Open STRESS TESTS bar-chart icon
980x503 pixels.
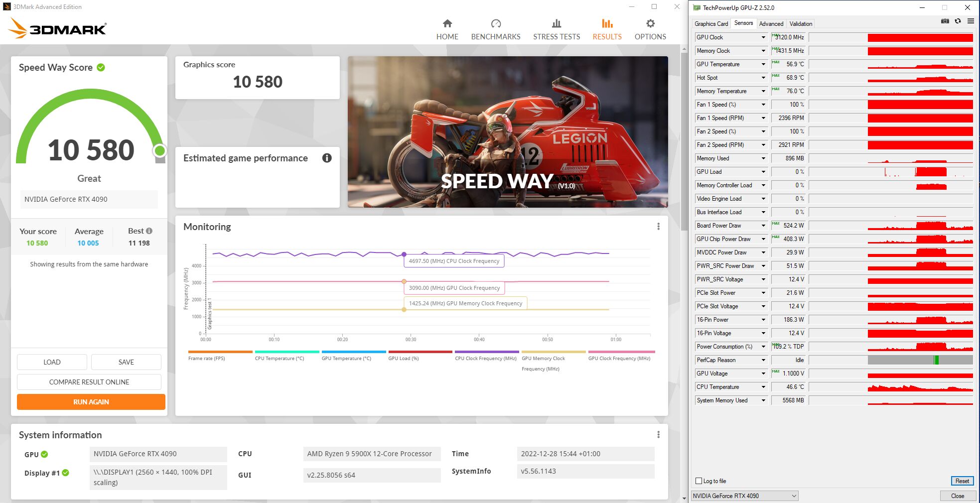[557, 23]
